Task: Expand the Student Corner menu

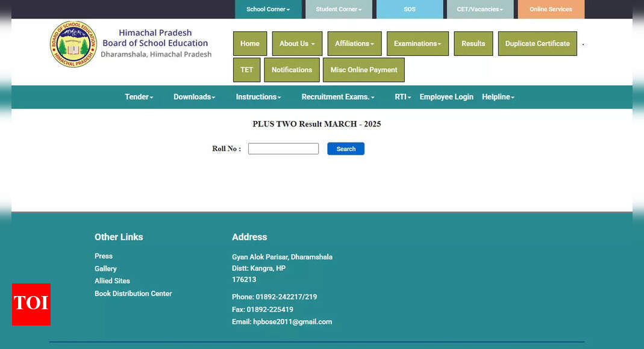Action: point(339,10)
